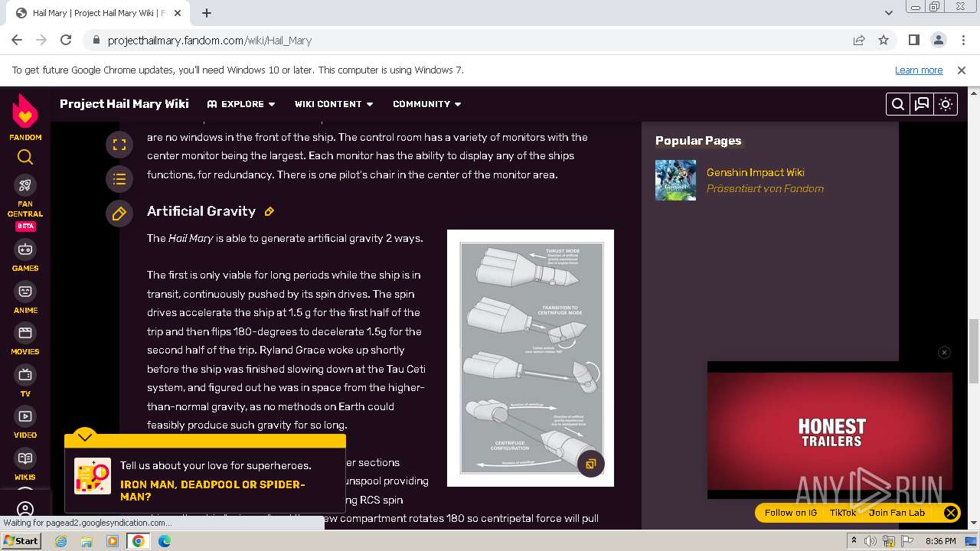Open the sidebar search magnifier
Image resolution: width=980 pixels, height=551 pixels.
(x=25, y=158)
